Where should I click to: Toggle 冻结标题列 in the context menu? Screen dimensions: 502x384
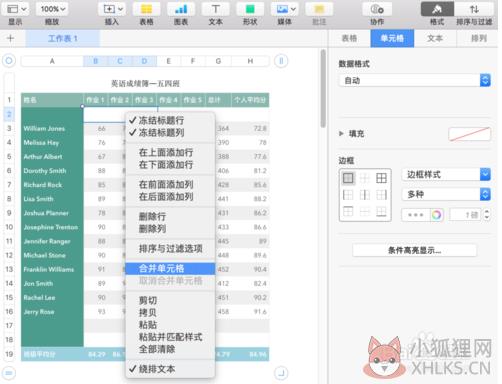170,133
